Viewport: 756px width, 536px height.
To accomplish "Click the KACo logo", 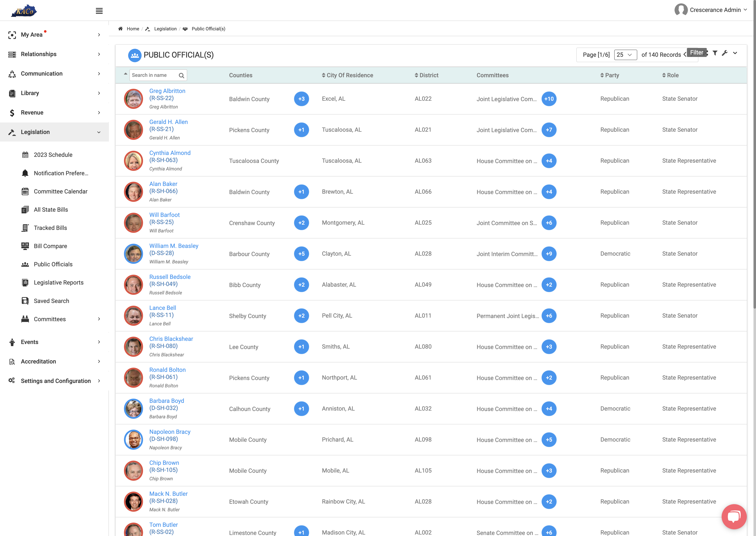I will (x=24, y=11).
